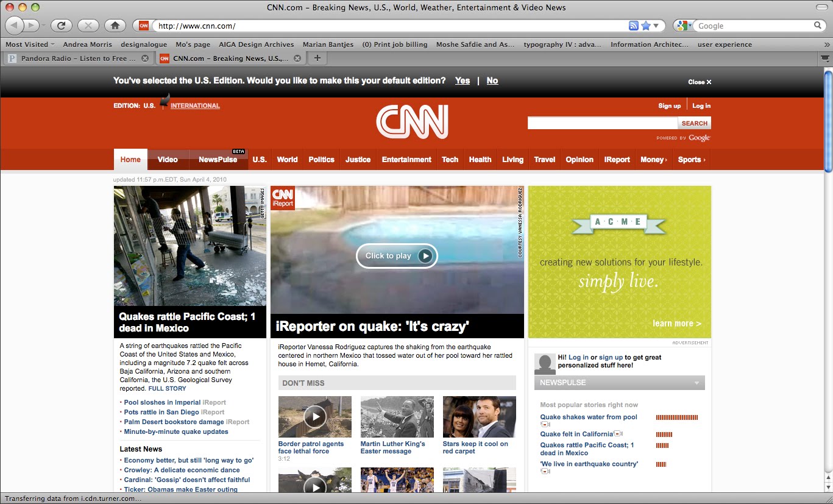Click the vertical page scrollbar
Screen dimensions: 833x504
828,122
